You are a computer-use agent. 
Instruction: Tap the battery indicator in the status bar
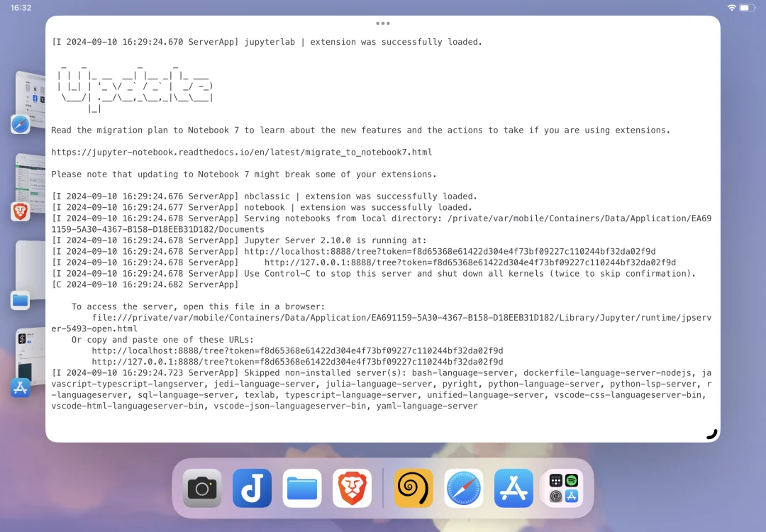[x=748, y=7]
